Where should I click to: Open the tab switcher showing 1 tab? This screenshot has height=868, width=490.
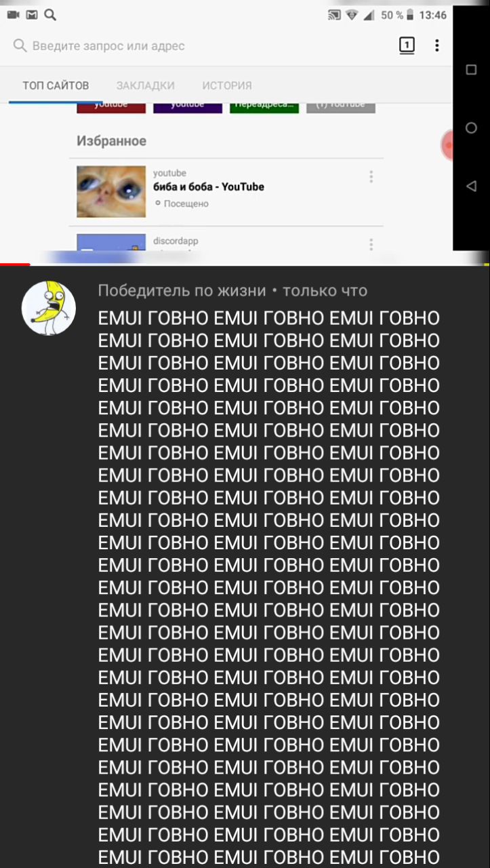tap(406, 46)
